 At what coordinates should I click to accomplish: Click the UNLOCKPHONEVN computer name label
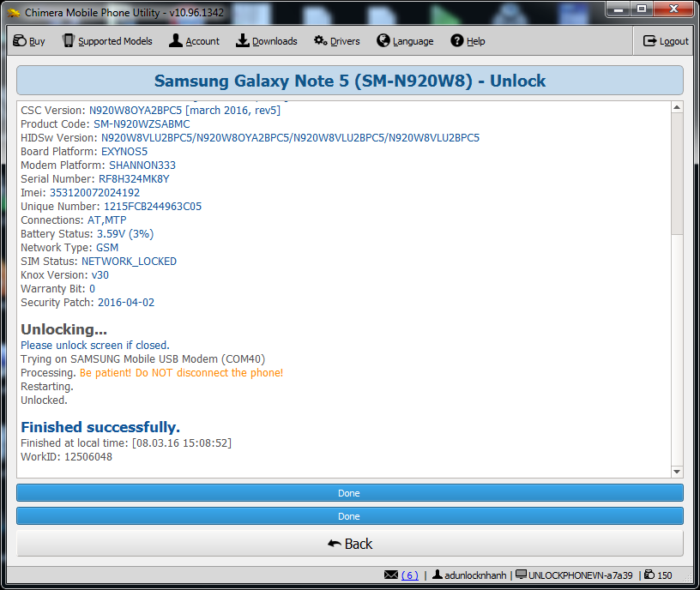click(580, 575)
